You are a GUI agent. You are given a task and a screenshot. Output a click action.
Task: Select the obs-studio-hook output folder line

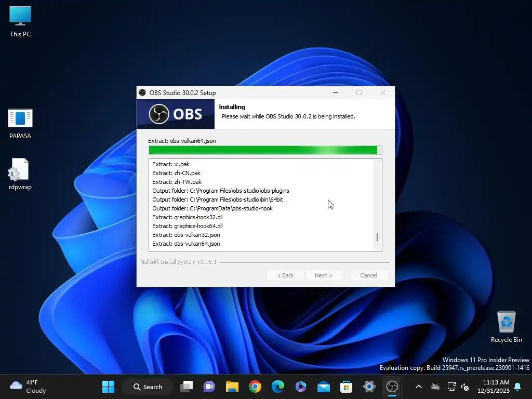212,208
